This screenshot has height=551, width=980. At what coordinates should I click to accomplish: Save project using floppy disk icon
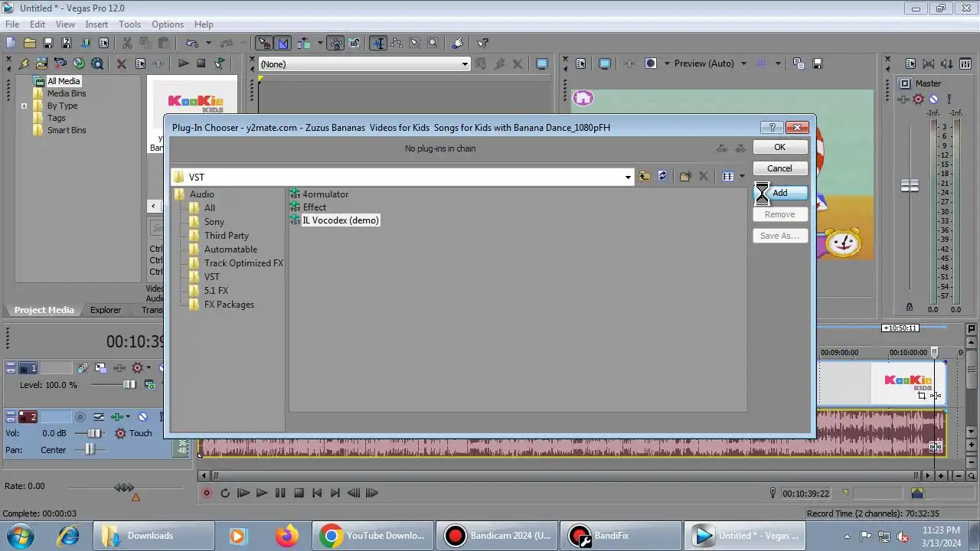click(x=47, y=44)
